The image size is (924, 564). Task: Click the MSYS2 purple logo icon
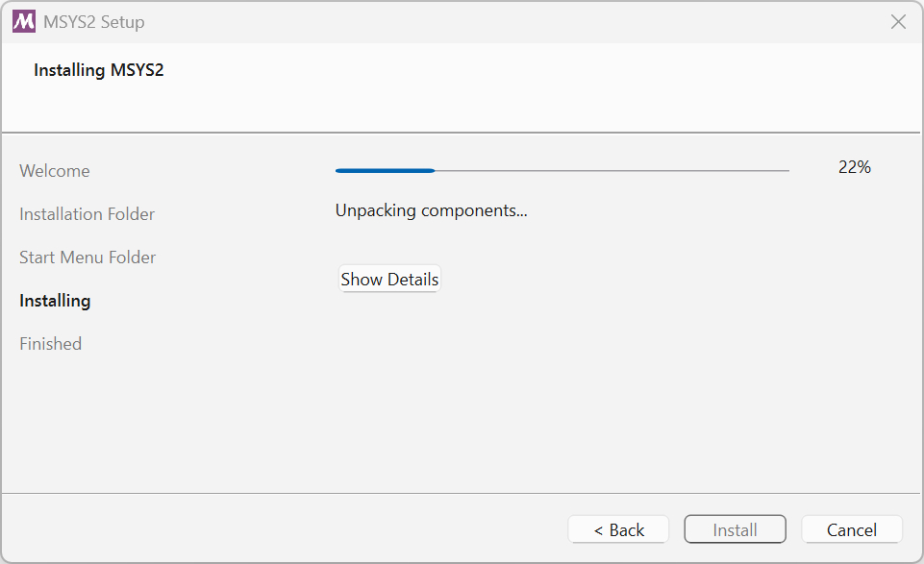24,22
